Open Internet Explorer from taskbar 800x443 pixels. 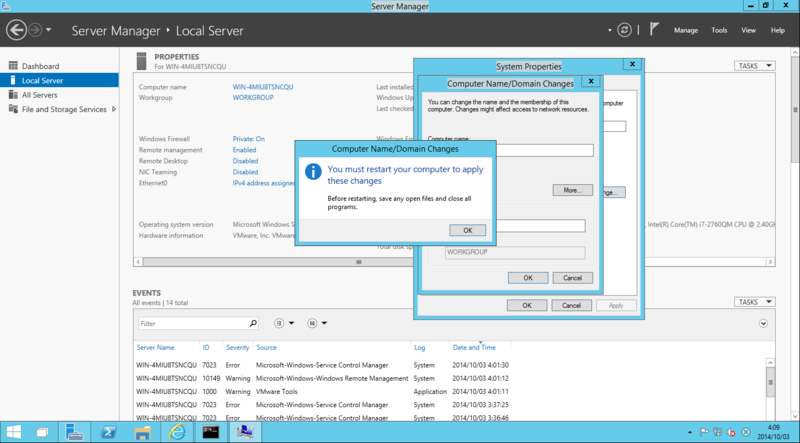(x=177, y=432)
